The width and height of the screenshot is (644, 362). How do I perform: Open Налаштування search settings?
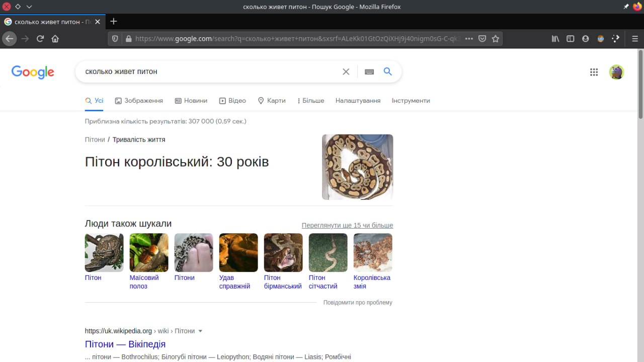358,101
